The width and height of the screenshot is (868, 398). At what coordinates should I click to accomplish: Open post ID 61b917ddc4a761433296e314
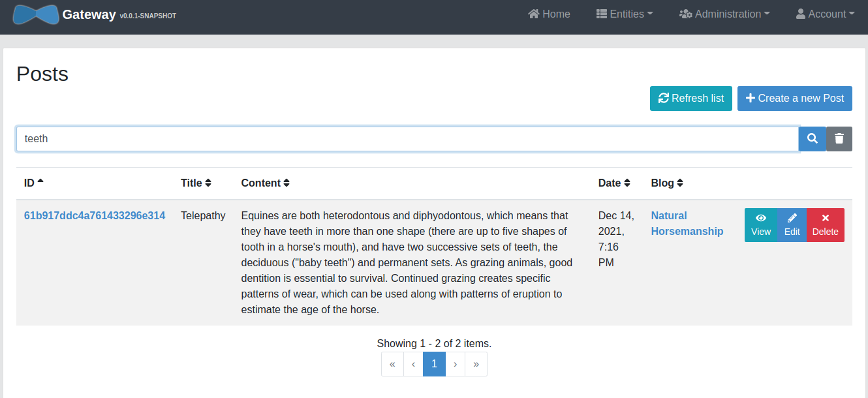[95, 216]
